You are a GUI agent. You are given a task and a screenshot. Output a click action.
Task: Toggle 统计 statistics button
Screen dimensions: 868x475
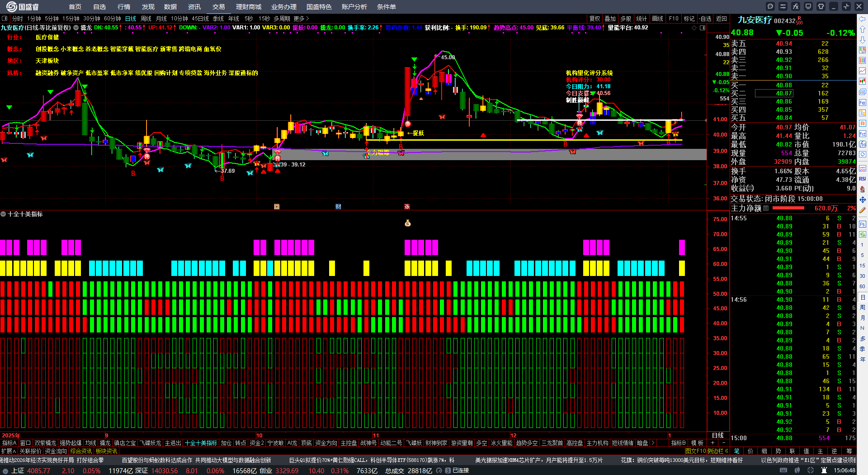(642, 19)
